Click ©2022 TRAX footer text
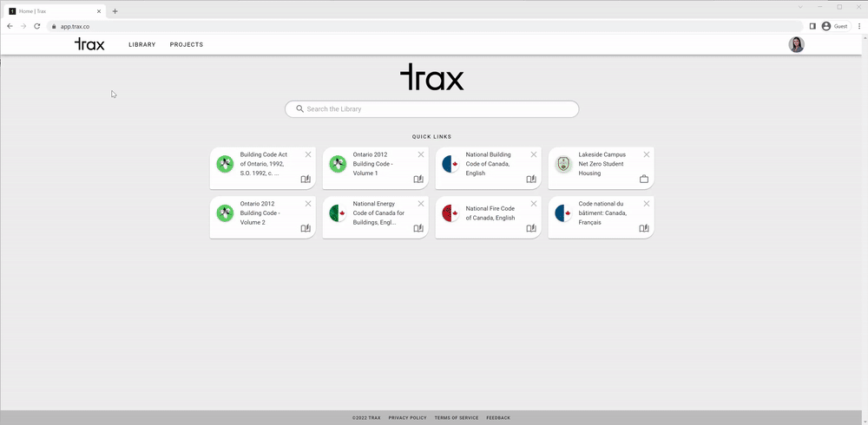 point(366,418)
